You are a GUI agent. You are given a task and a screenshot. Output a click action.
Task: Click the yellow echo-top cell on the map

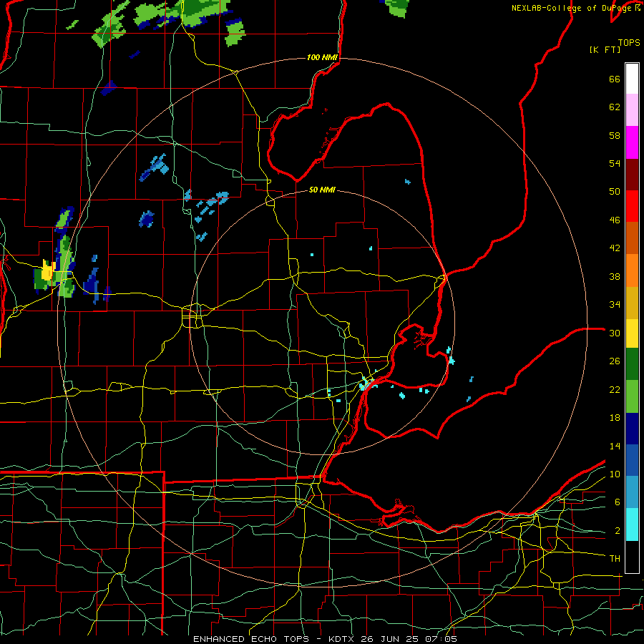[48, 270]
